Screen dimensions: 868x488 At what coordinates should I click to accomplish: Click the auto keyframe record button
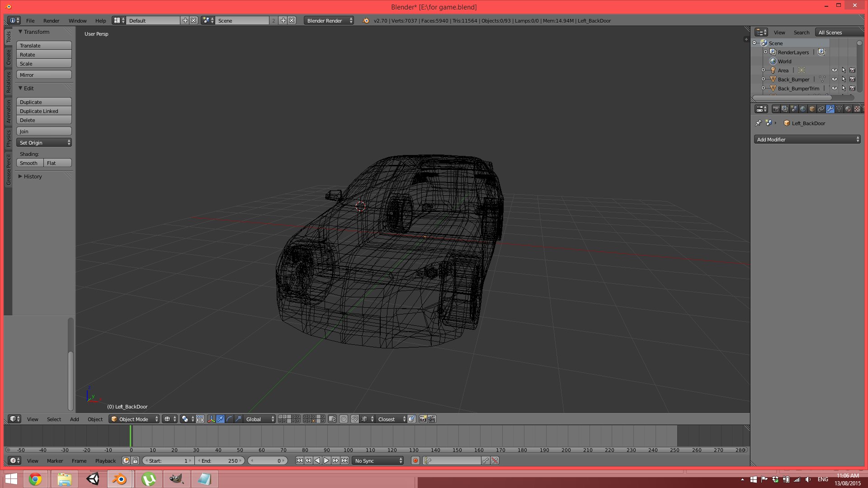point(415,460)
